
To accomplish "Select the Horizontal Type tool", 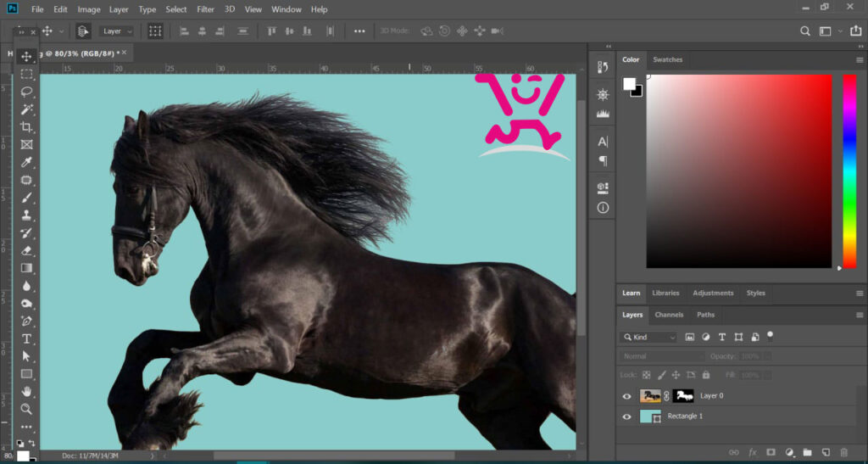I will [x=26, y=338].
